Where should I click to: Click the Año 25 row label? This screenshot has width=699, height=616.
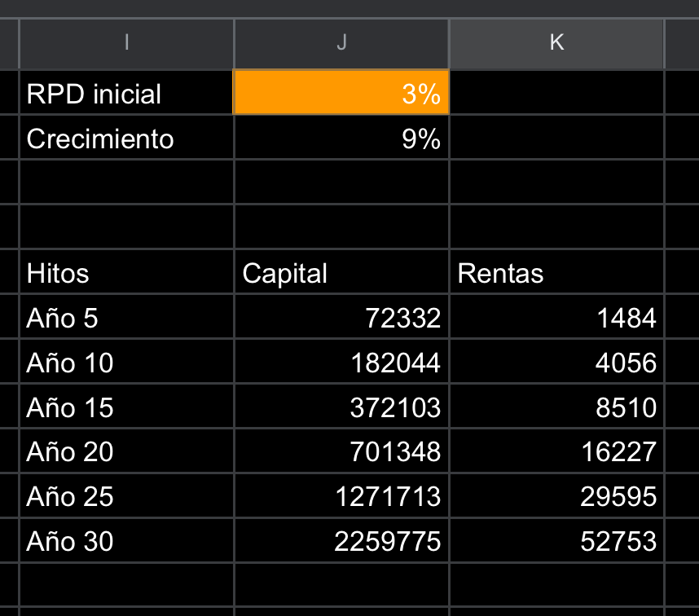pos(127,495)
